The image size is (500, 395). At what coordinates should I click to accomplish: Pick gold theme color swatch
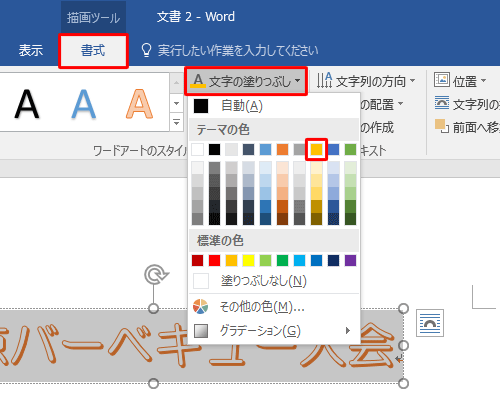tap(317, 150)
